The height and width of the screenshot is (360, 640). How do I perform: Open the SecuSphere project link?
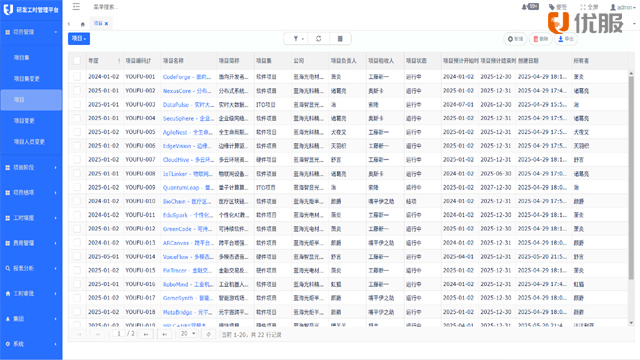(x=188, y=118)
